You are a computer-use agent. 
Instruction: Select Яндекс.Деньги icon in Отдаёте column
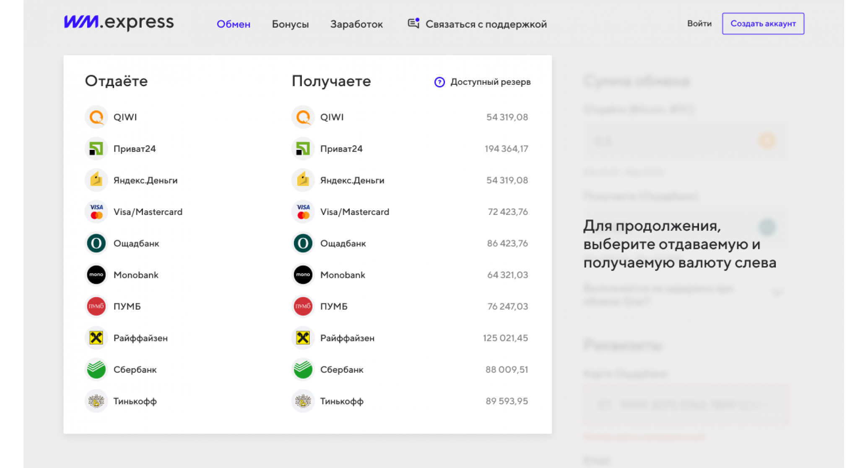[96, 180]
